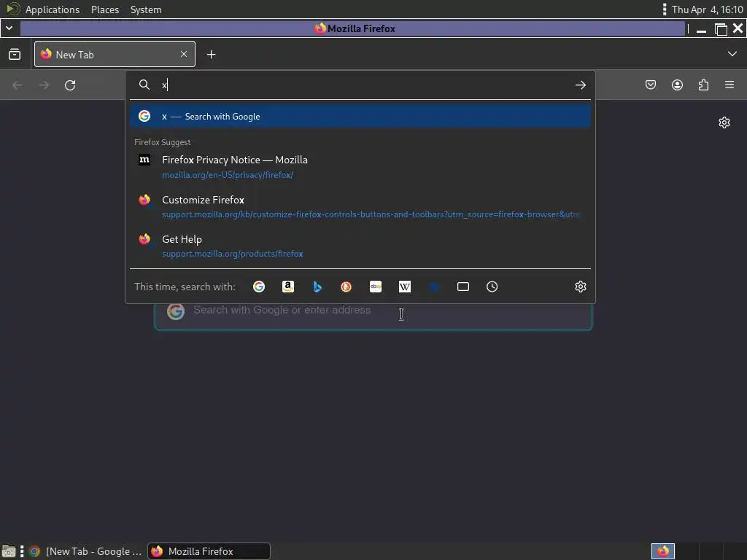Select 'x — Search with Google' suggestion
Viewport: 747px width, 560px height.
[x=360, y=116]
